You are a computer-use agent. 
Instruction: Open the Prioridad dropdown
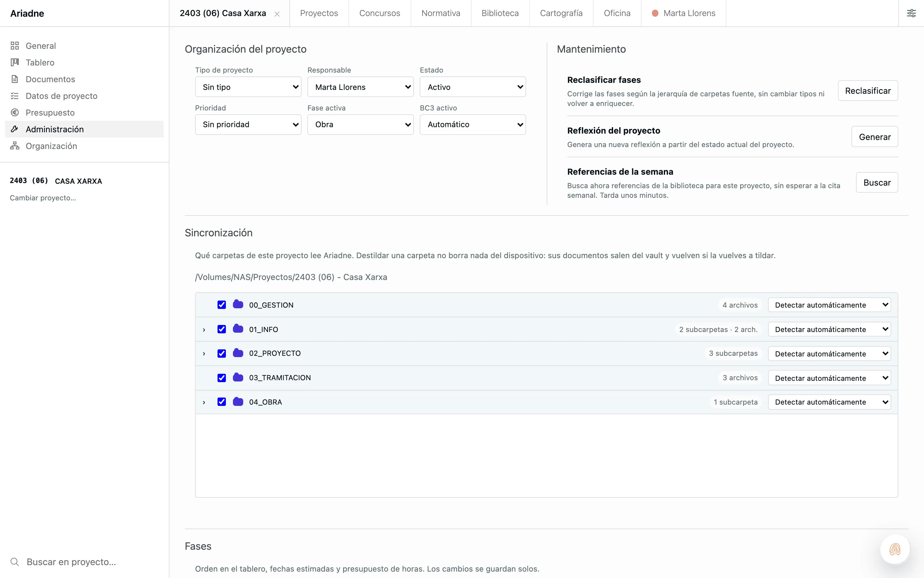tap(248, 124)
